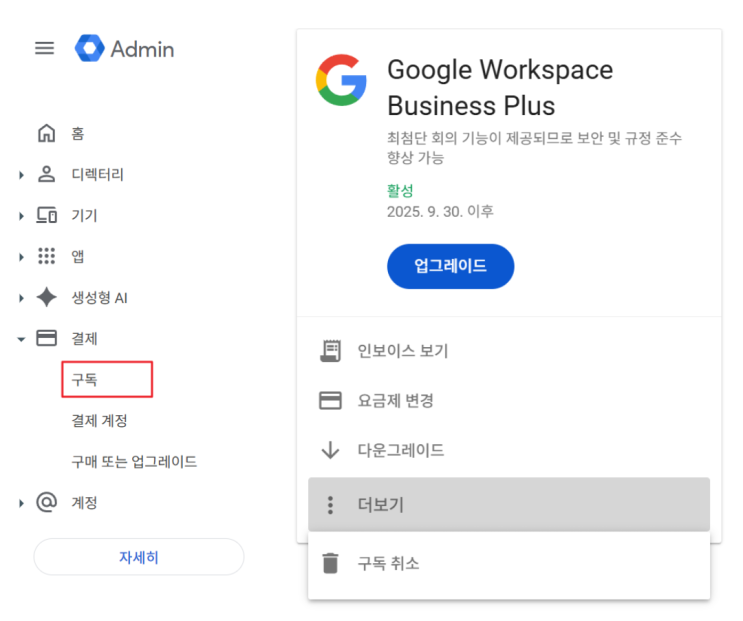Click the Admin title text
Image resolution: width=743 pixels, height=621 pixels.
(x=142, y=49)
